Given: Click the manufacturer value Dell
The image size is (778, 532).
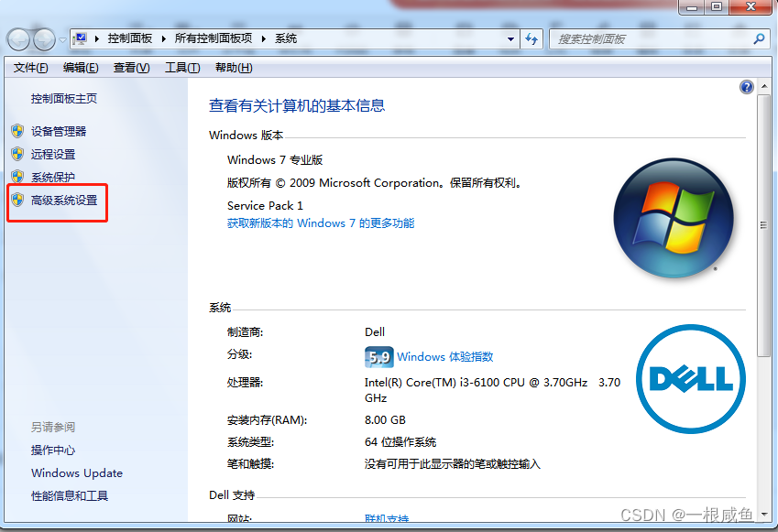Looking at the screenshot, I should click(x=375, y=332).
